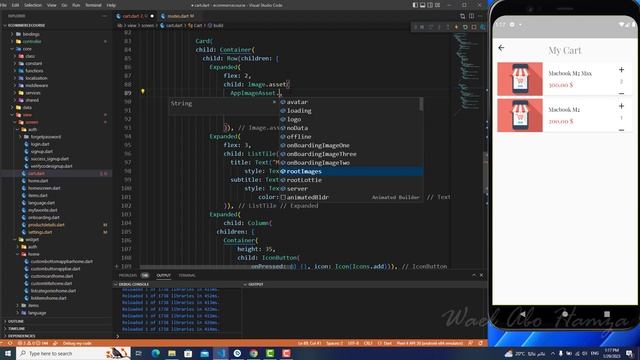
Task: Show the TERMINAL panel tab
Action: coord(187,276)
